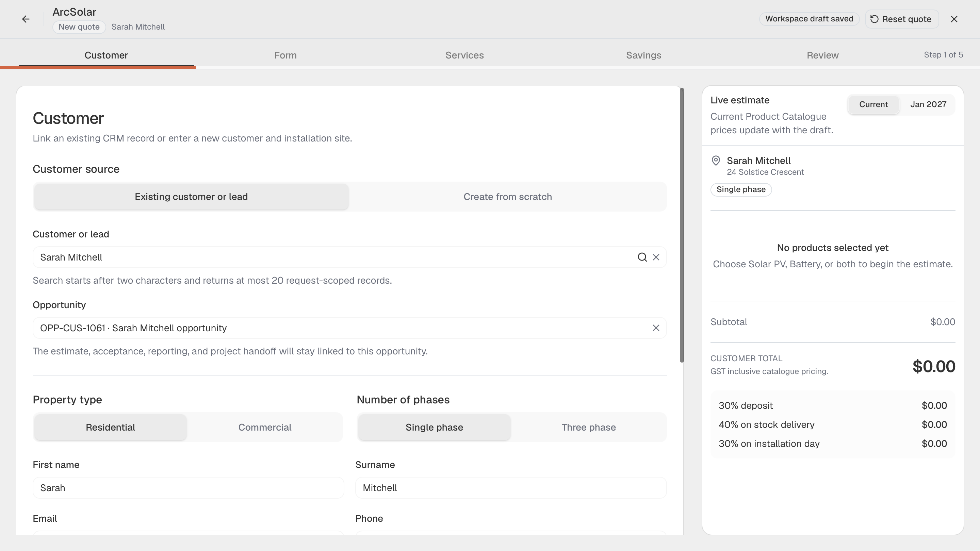The image size is (980, 551).
Task: Click the 30% deposit row label
Action: [x=746, y=406]
